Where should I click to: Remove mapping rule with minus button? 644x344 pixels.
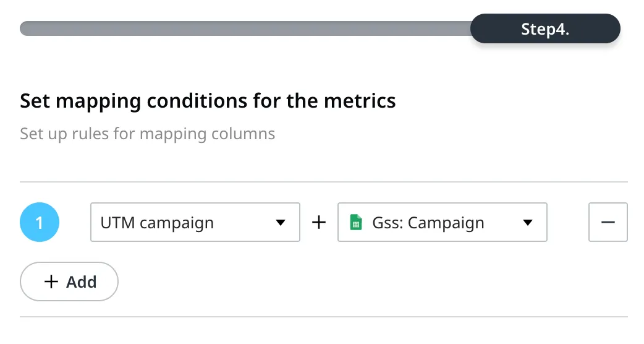pyautogui.click(x=608, y=222)
